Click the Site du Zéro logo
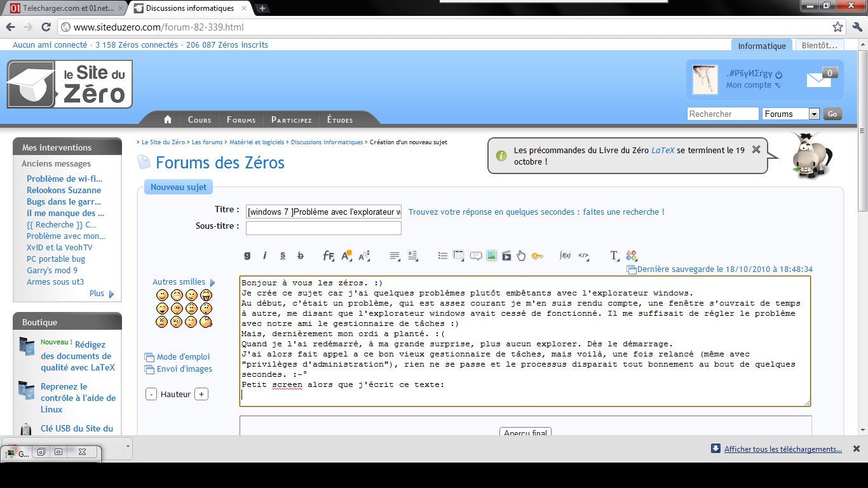 69,84
